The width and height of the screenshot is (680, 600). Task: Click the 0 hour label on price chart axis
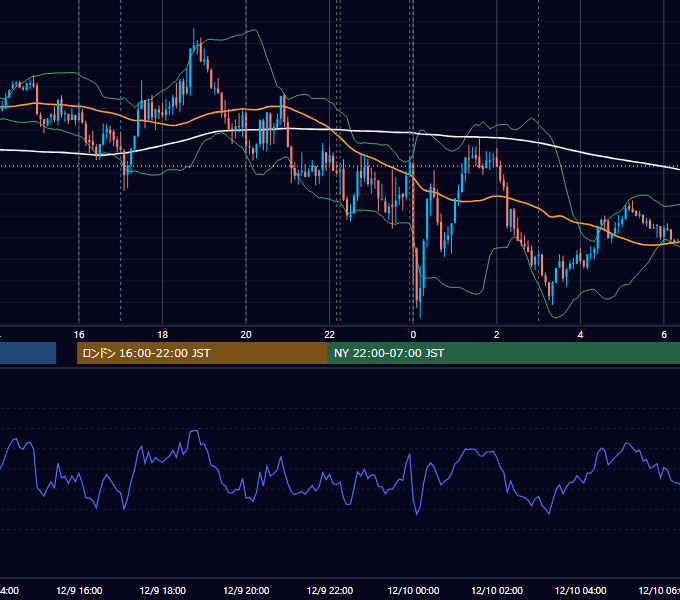pyautogui.click(x=413, y=334)
